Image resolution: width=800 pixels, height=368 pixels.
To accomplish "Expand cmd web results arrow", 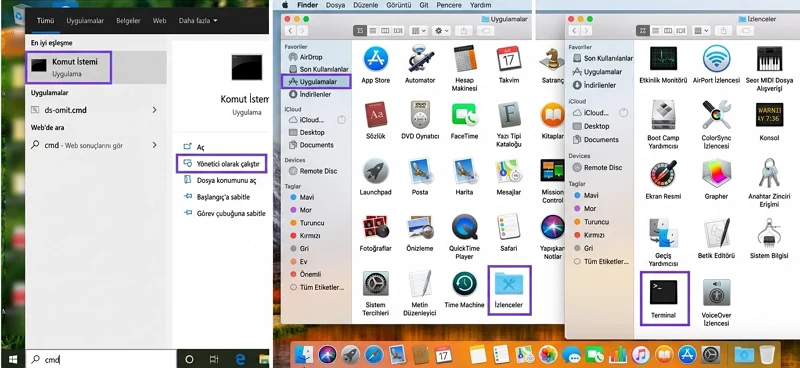I will point(154,145).
